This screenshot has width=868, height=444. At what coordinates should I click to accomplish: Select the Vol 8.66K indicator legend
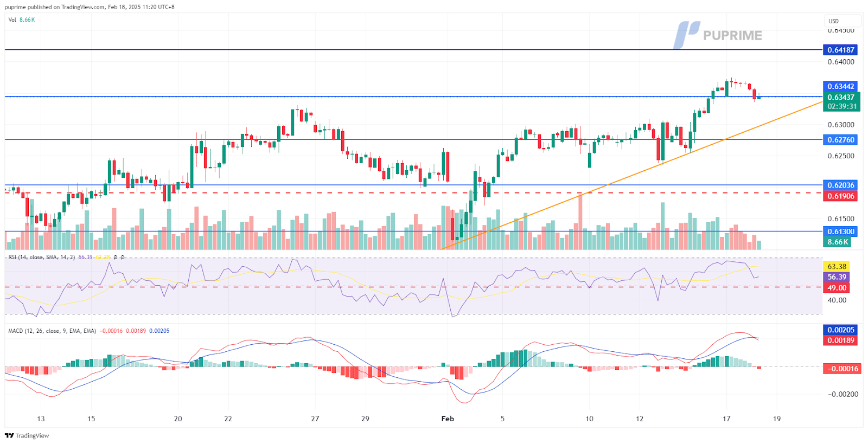click(x=22, y=20)
